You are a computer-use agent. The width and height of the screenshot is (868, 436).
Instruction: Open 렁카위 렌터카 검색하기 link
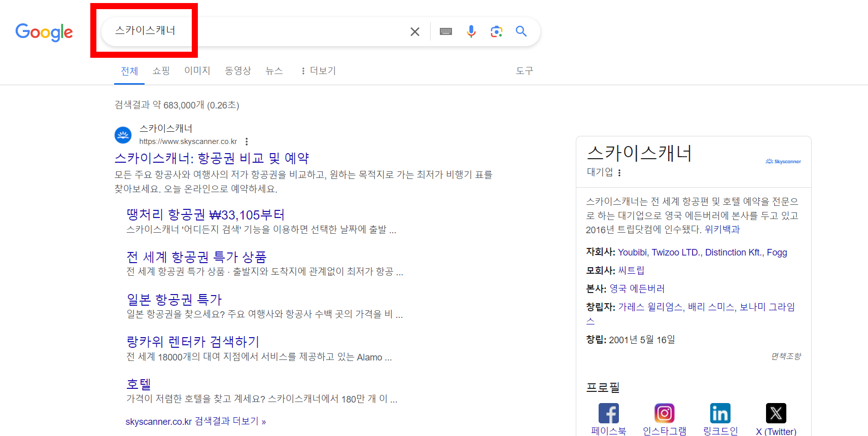point(193,342)
